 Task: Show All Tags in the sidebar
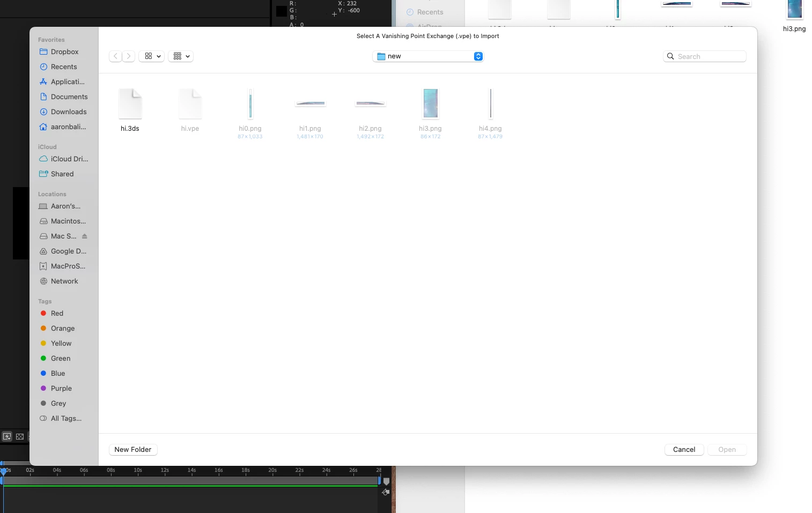(x=61, y=419)
